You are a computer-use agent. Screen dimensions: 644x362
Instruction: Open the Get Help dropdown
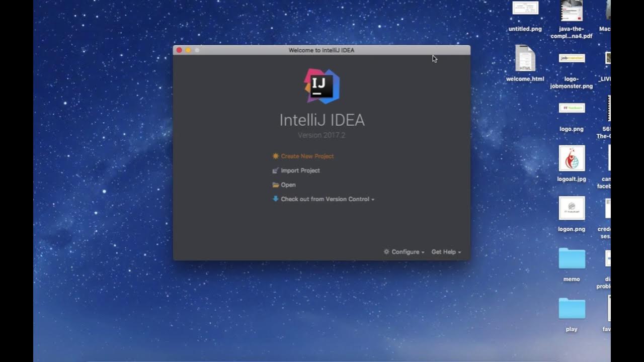(446, 252)
